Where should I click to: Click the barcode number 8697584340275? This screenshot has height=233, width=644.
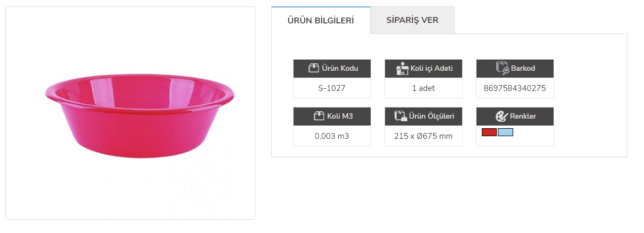pyautogui.click(x=515, y=88)
